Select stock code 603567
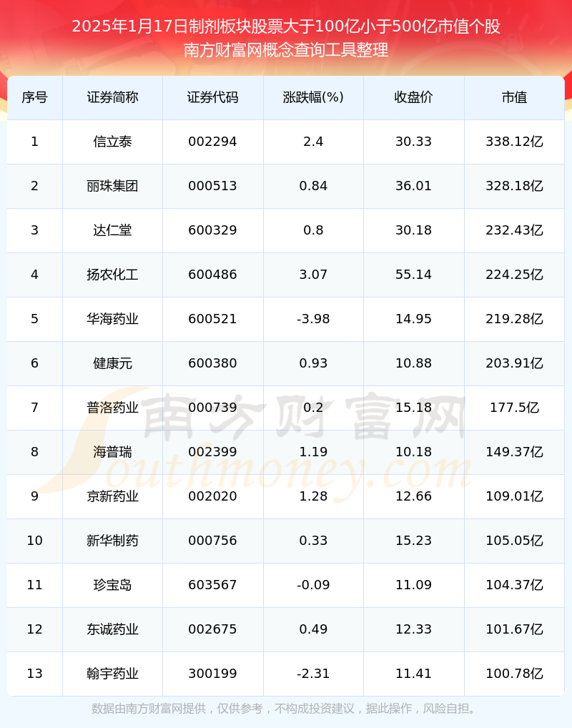572x728 pixels. point(212,585)
